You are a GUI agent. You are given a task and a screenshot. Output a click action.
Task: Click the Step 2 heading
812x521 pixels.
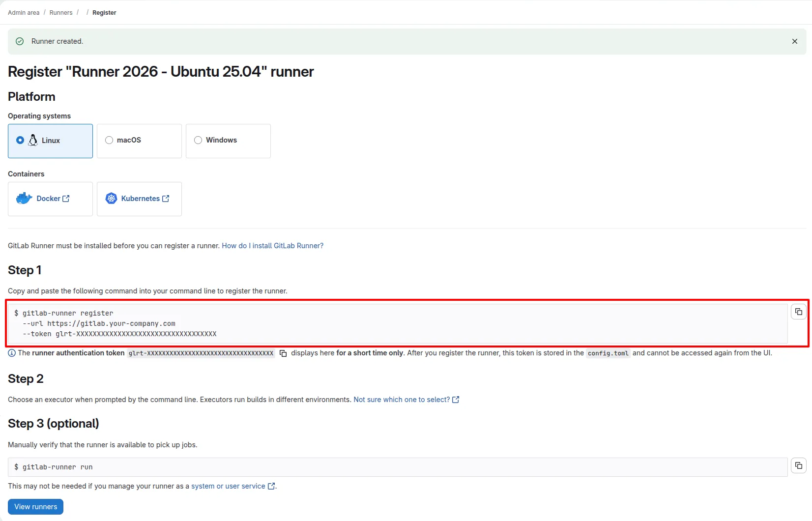(x=26, y=379)
